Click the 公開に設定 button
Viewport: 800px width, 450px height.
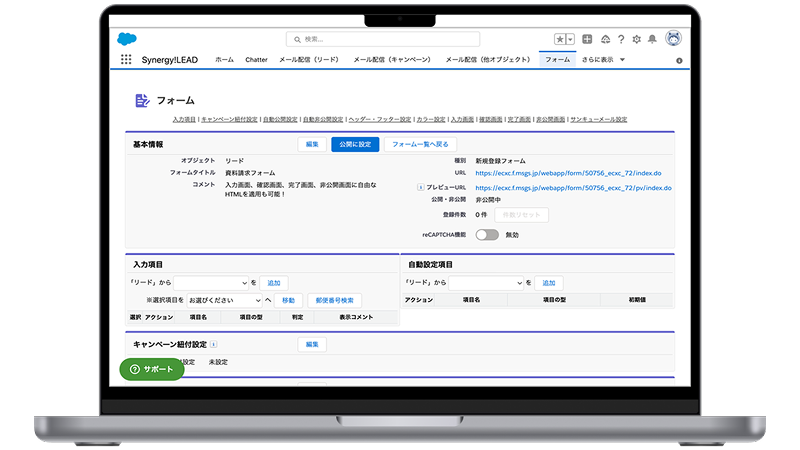355,144
